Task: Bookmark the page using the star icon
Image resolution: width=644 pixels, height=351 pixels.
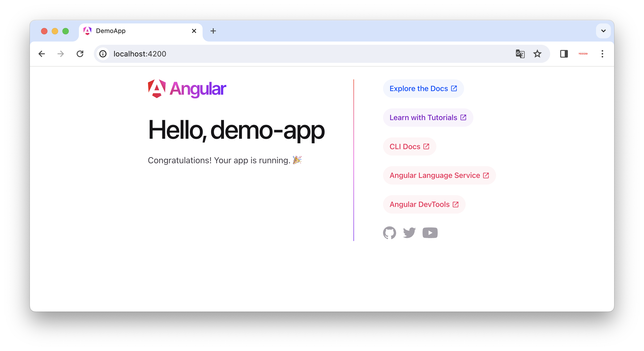Action: [x=537, y=54]
